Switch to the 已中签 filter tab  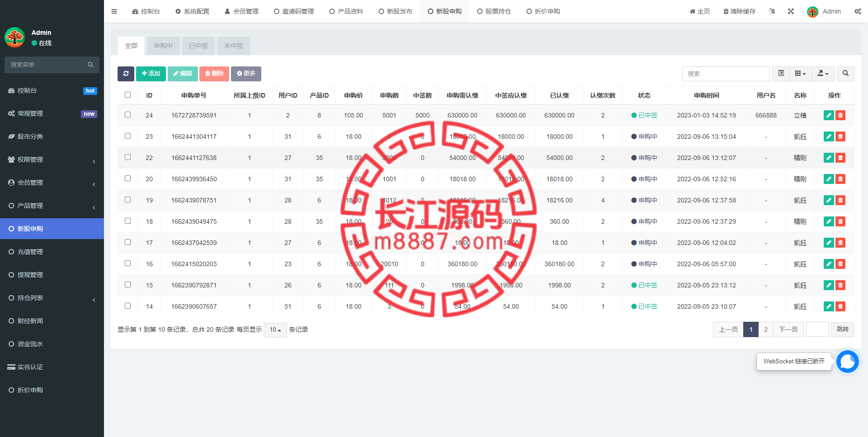click(x=198, y=46)
